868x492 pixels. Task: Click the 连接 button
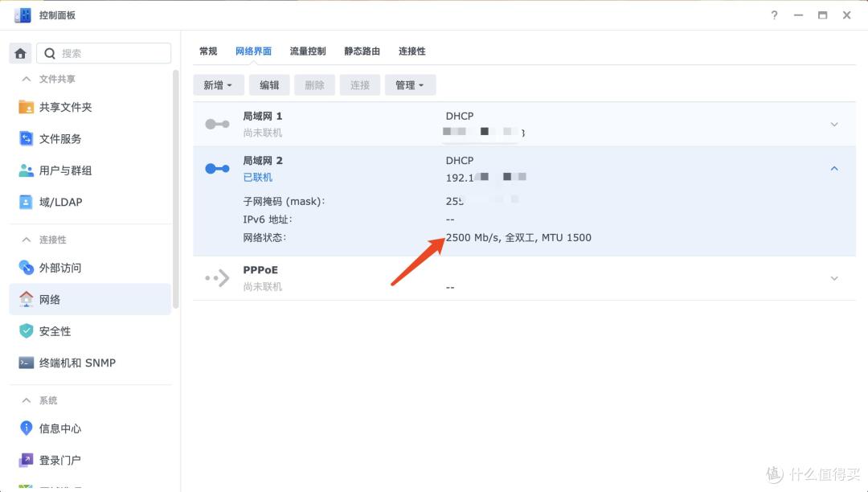point(360,85)
